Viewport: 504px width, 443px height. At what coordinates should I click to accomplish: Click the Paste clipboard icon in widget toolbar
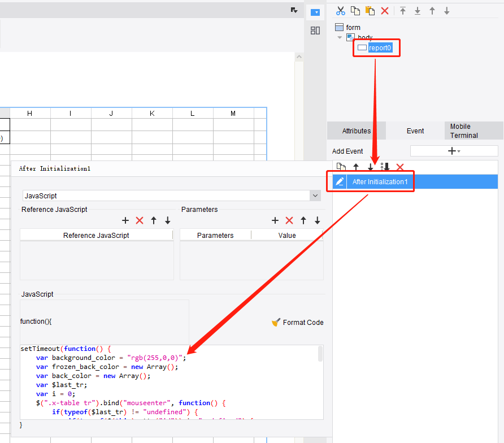(x=370, y=11)
